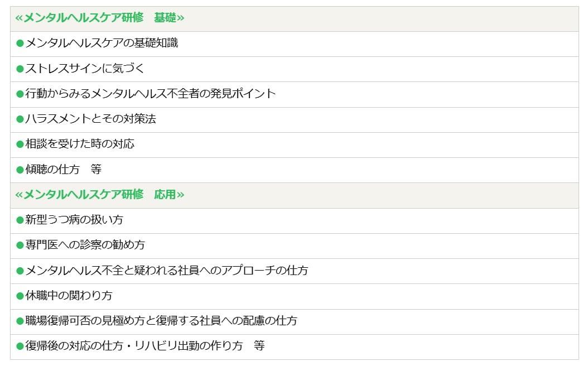Click green bullet before 専門医への診察の勧め方
This screenshot has width=588, height=366.
point(20,245)
